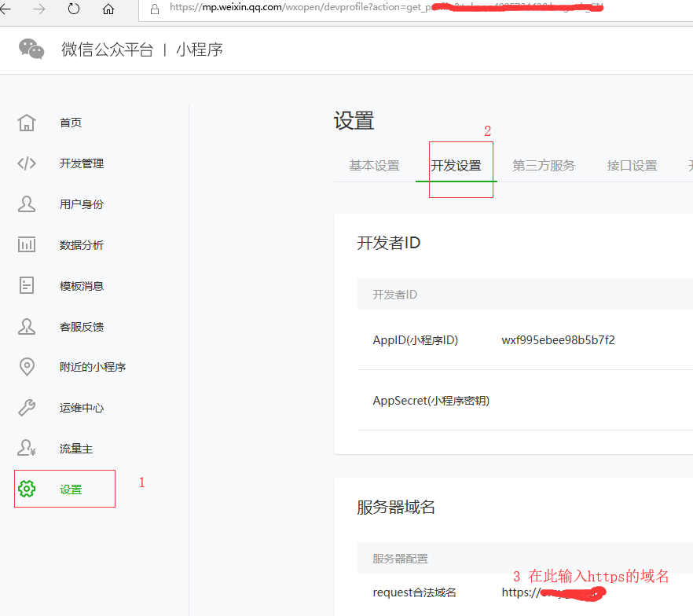
Task: Click the headset person icon for 客服反馈
Action: 27,327
